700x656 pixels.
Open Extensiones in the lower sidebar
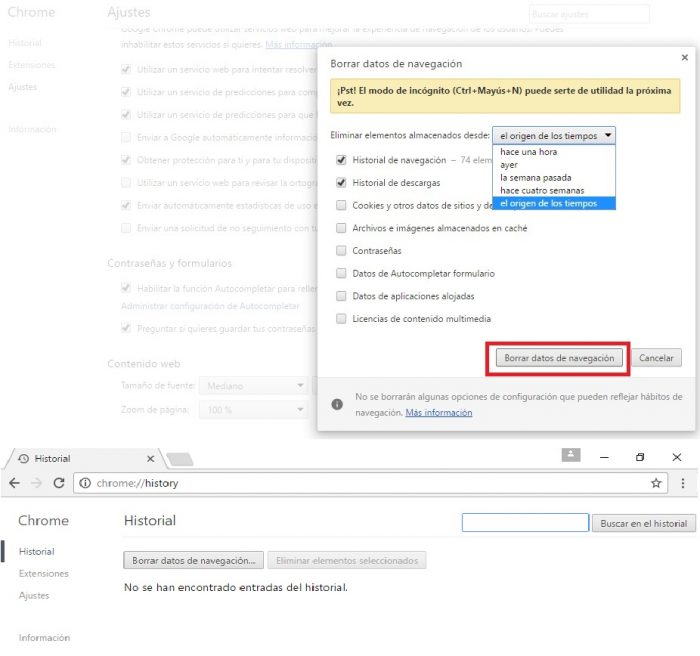tap(43, 574)
